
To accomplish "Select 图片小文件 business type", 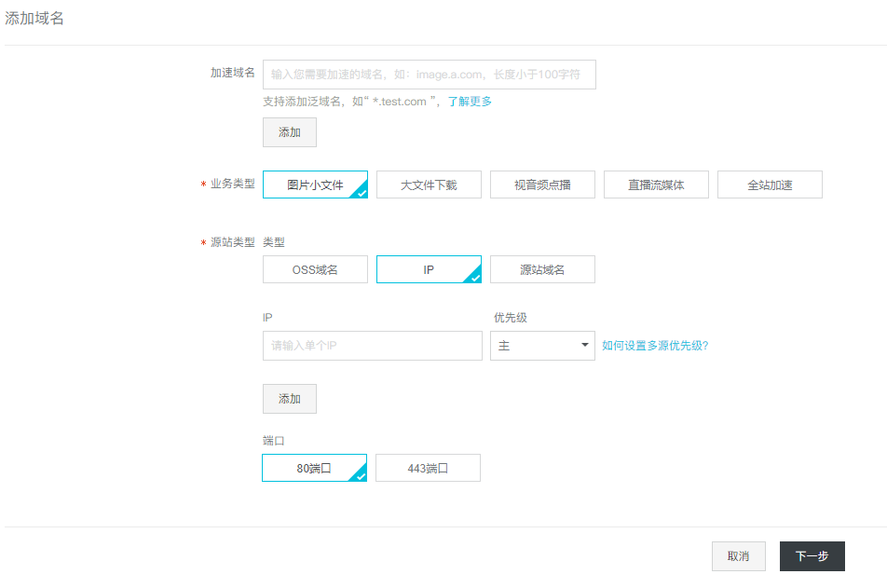I will pos(315,185).
